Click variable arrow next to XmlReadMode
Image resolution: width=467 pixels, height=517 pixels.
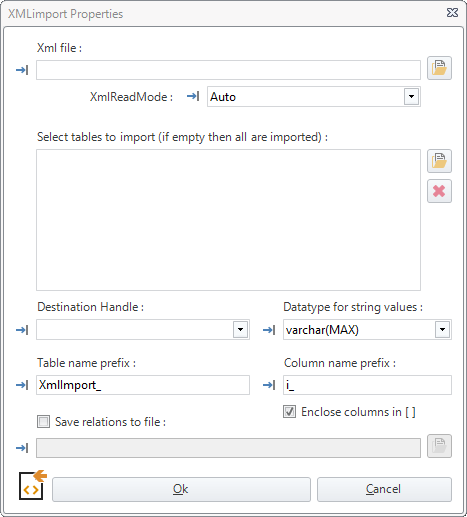[x=193, y=96]
